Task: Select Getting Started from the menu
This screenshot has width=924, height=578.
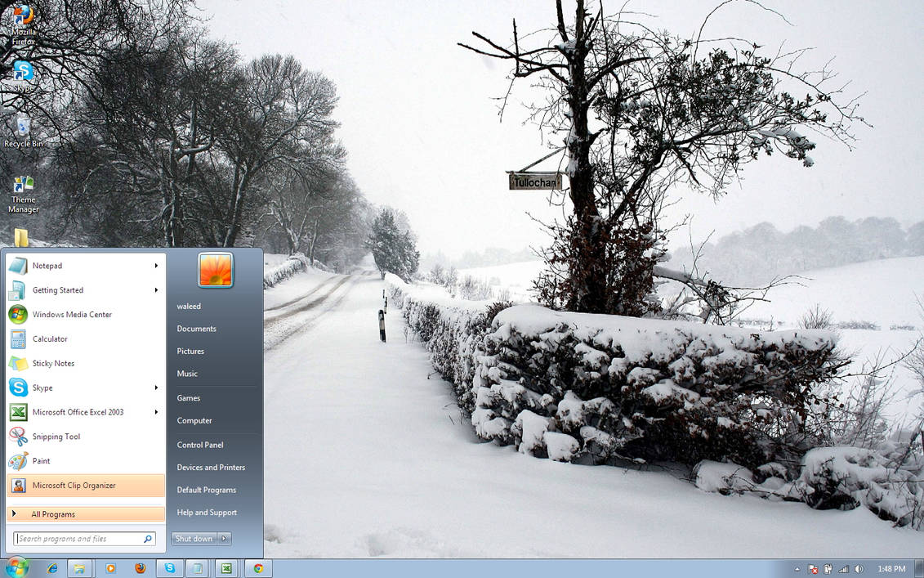Action: [x=57, y=289]
